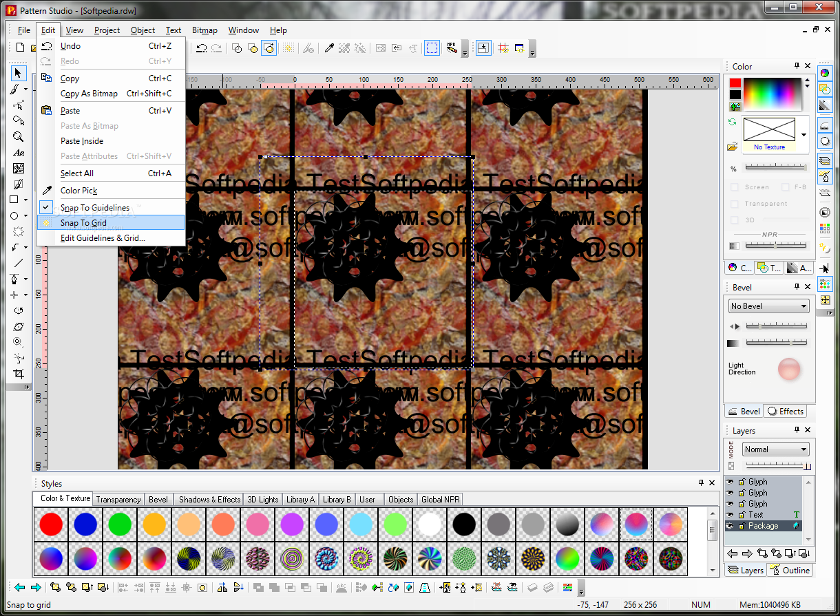
Task: Click the left blue arrow in bottom toolbar
Action: (20, 588)
